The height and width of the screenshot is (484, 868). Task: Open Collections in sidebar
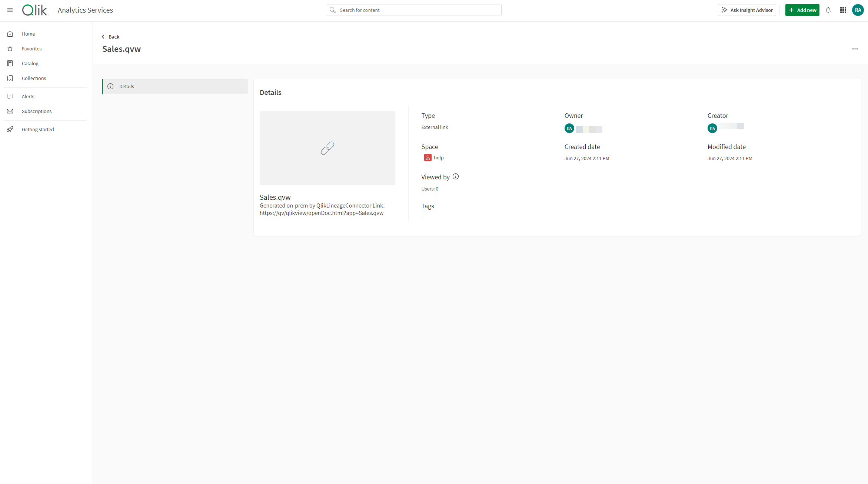[x=34, y=78]
